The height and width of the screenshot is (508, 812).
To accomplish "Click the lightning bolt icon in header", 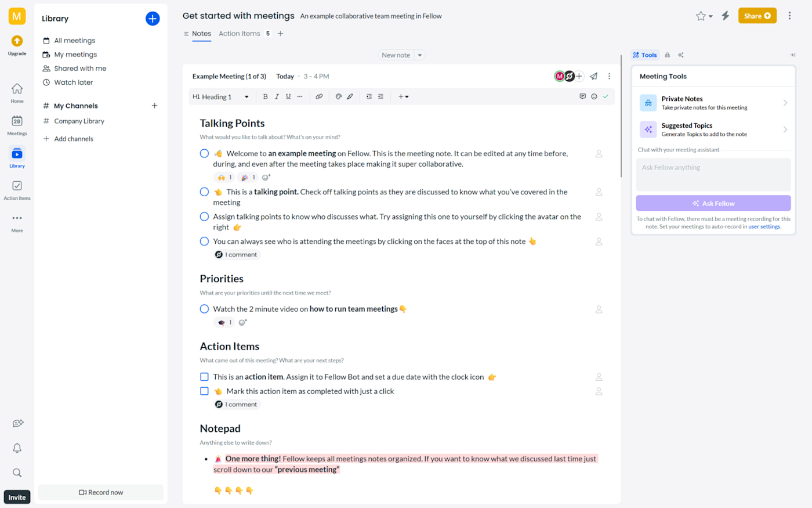I will [x=725, y=16].
